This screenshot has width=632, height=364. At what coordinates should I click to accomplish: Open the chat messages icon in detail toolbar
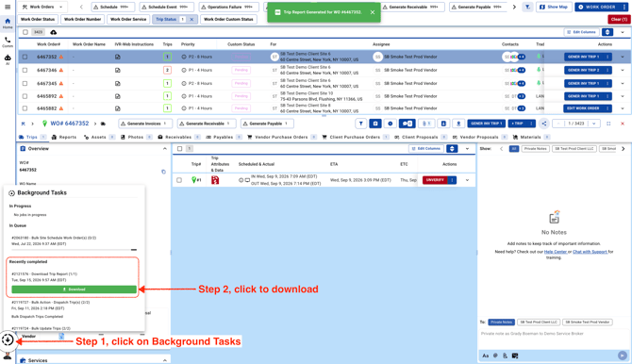click(x=407, y=124)
